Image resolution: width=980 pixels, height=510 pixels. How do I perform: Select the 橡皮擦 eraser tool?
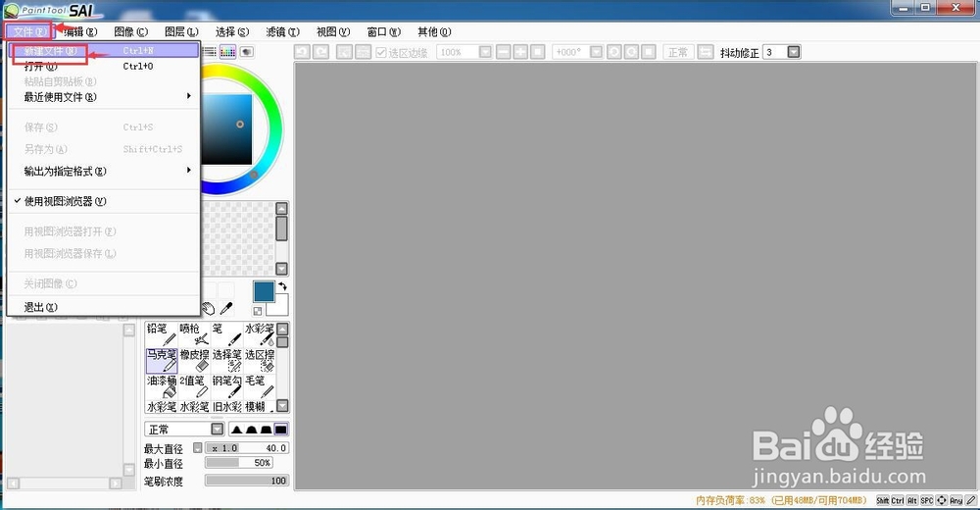click(x=194, y=361)
